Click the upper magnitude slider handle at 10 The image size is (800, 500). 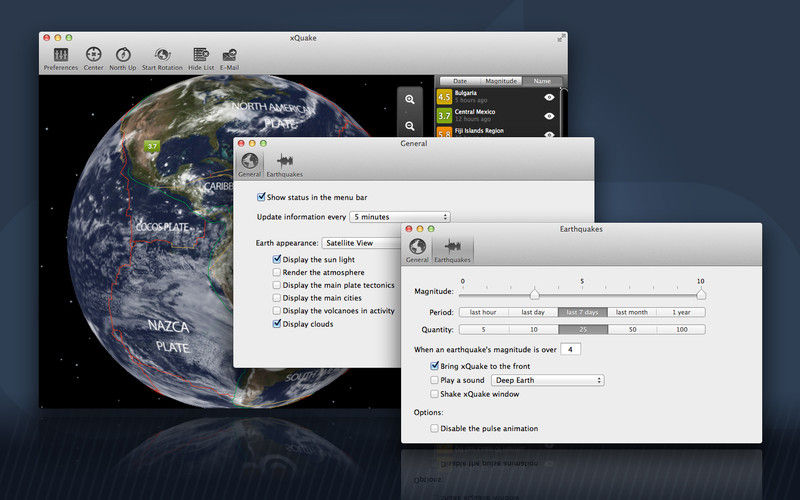(x=701, y=294)
